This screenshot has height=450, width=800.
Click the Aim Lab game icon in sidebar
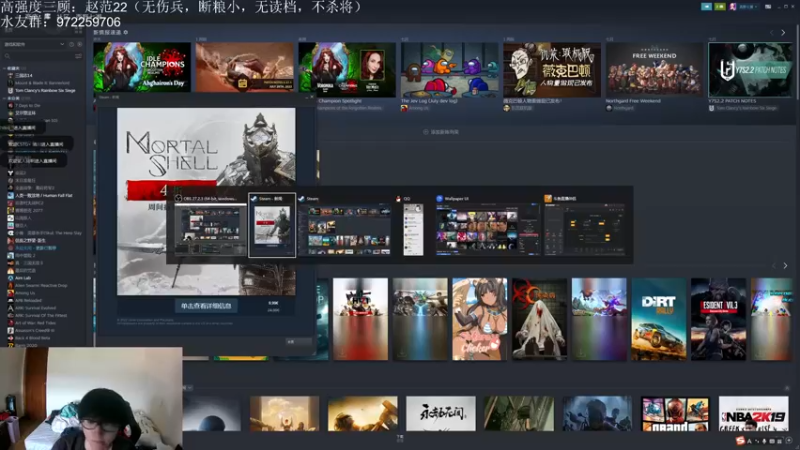click(10, 278)
